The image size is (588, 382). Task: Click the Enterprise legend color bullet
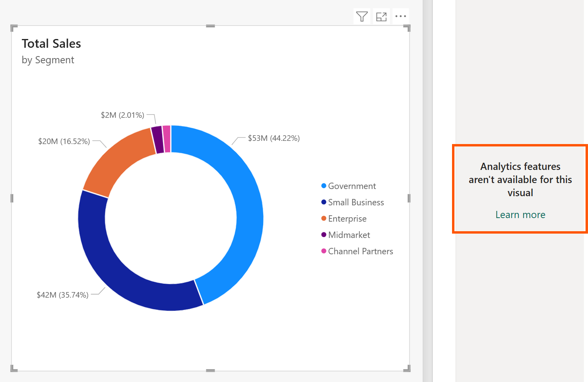[x=323, y=218]
